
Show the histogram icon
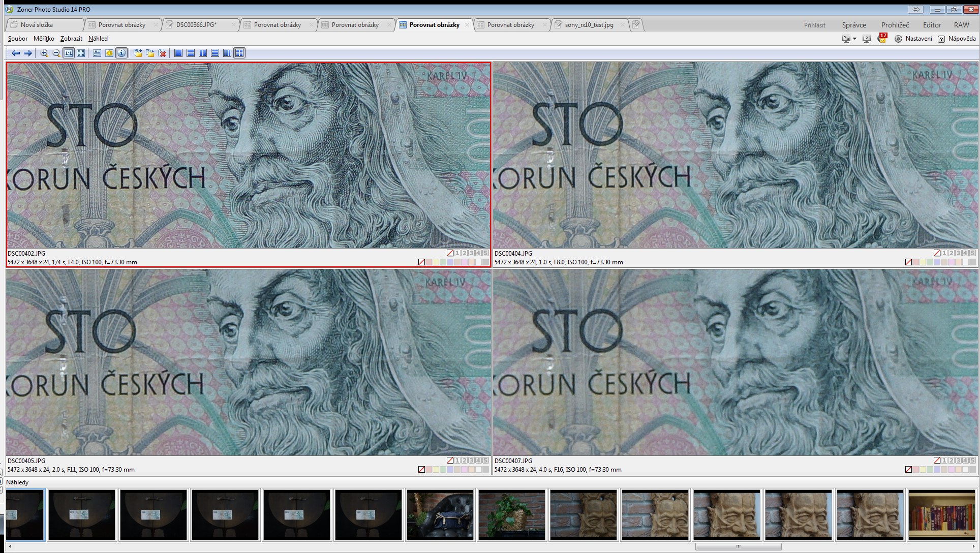[97, 53]
